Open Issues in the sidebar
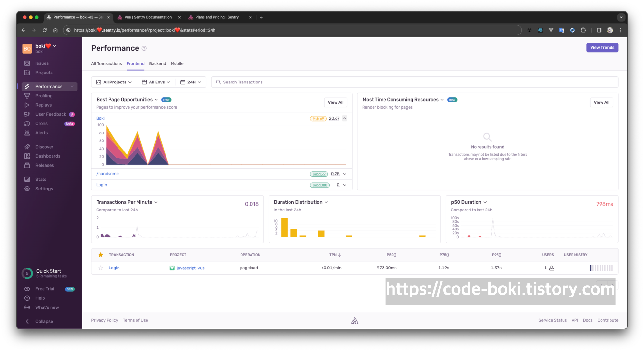Viewport: 644px width, 351px height. pyautogui.click(x=42, y=63)
